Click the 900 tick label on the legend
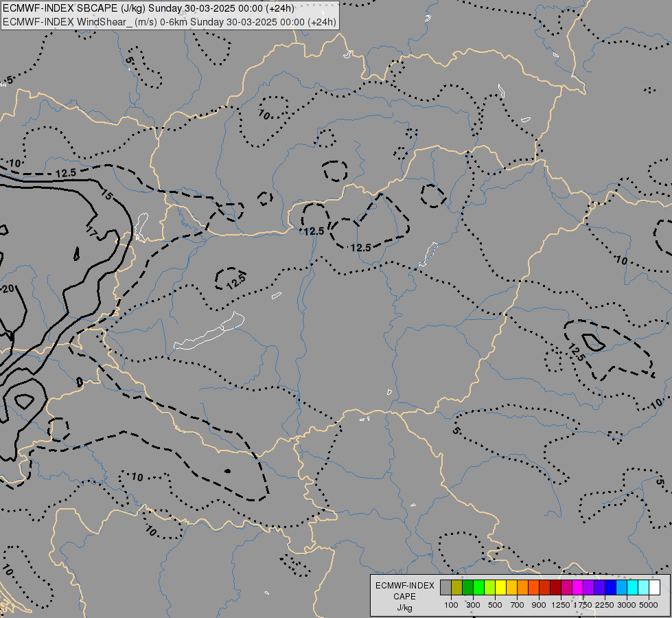This screenshot has height=618, width=672. pyautogui.click(x=539, y=605)
